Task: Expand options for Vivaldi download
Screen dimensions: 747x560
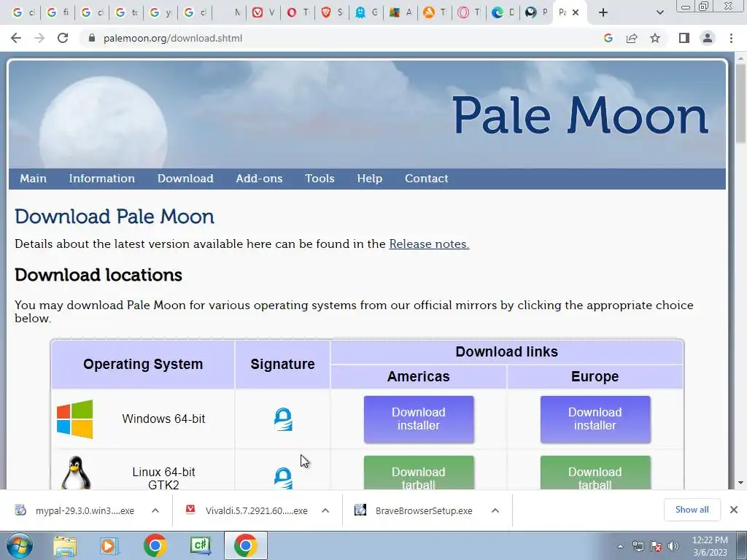Action: (325, 510)
